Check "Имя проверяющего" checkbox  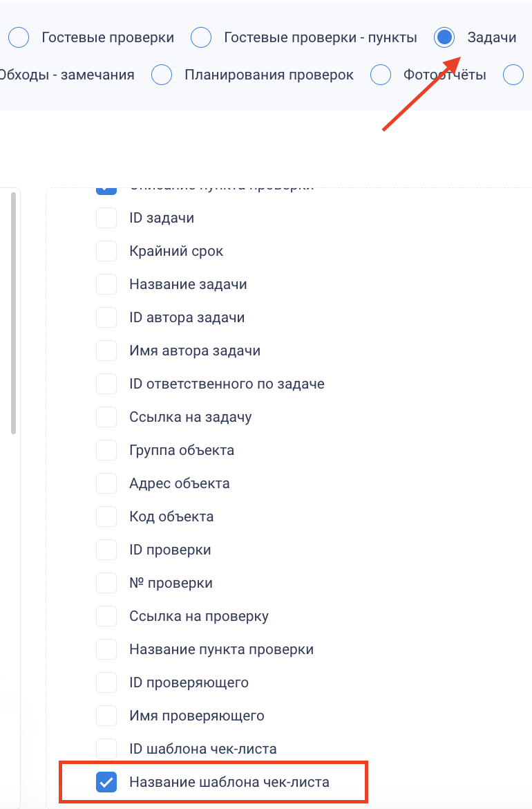click(106, 716)
